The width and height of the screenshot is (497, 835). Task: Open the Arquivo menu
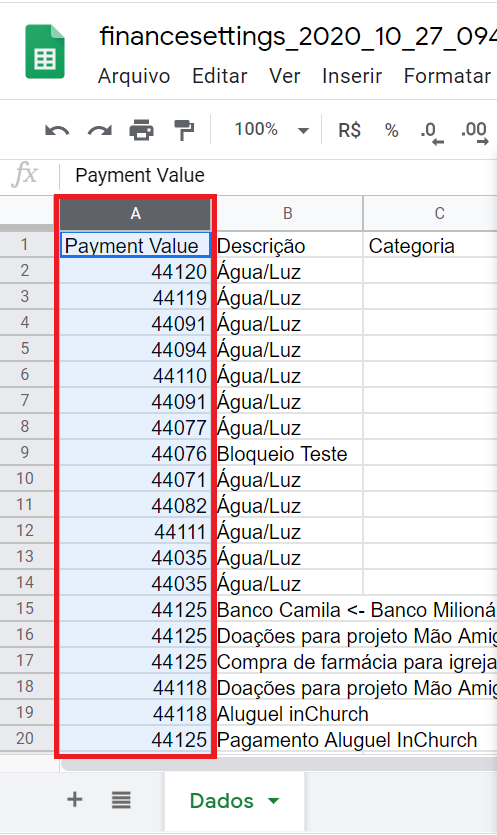point(134,76)
